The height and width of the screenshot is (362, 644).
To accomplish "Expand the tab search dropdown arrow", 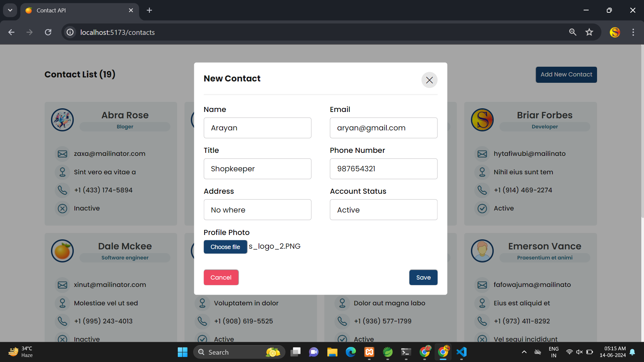I will (10, 10).
